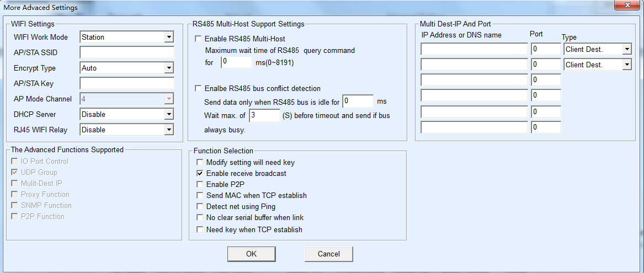
Task: Open the DHCP Server dropdown
Action: coord(169,115)
